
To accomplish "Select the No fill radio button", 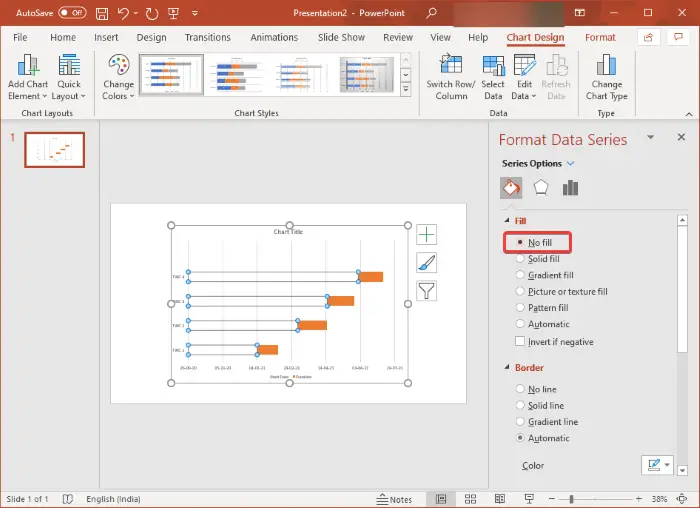I will (520, 242).
